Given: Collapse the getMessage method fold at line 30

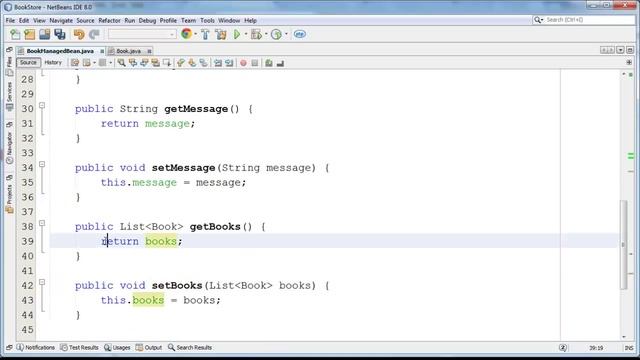Looking at the screenshot, I should pos(42,106).
